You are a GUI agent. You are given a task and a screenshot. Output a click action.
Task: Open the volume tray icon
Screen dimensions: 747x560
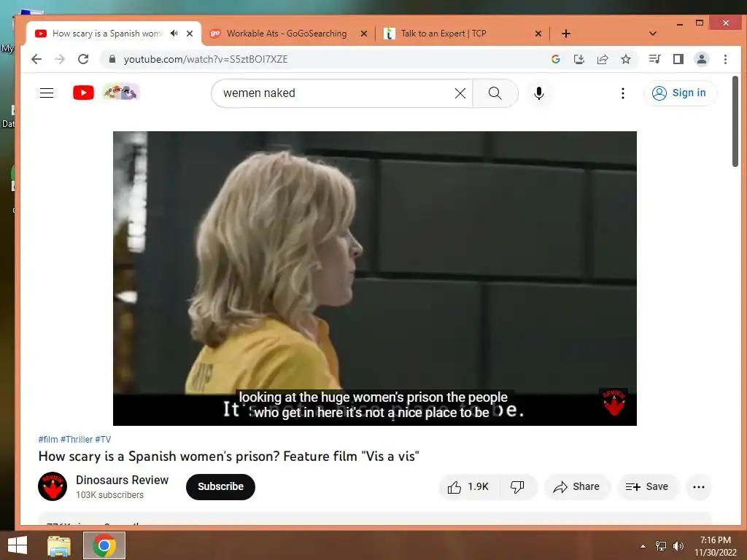pyautogui.click(x=678, y=545)
